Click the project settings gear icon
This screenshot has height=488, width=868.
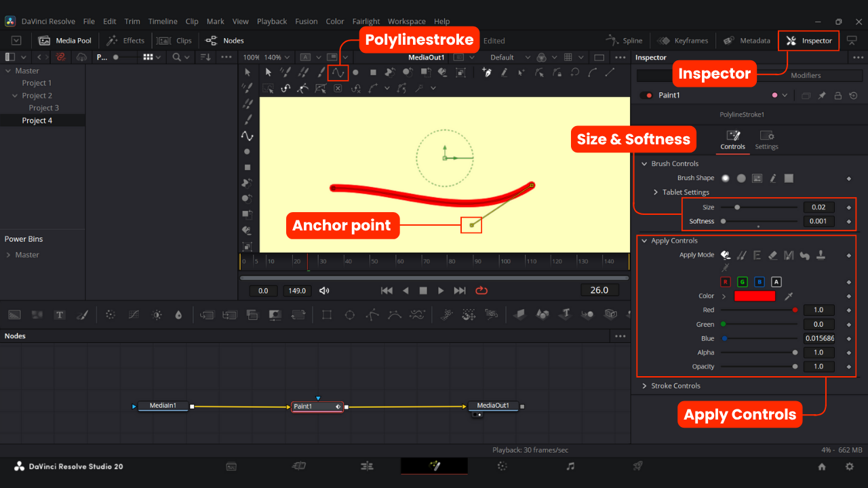849,466
